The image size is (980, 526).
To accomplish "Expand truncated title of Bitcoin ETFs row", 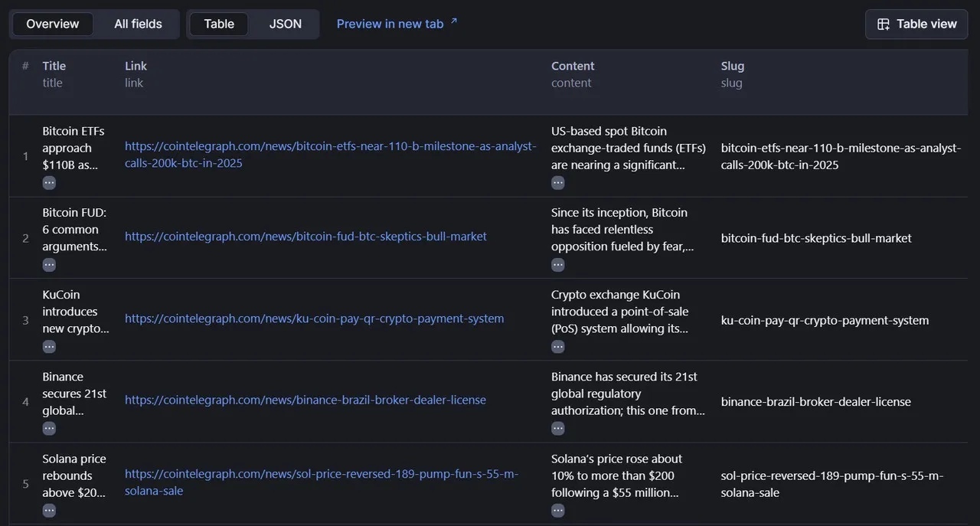I will point(49,183).
